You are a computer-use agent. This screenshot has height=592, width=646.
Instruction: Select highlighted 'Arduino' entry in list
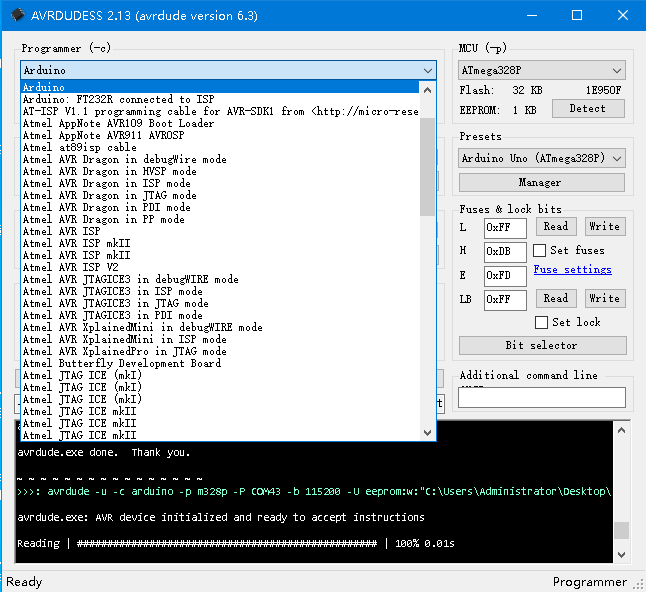coord(220,87)
